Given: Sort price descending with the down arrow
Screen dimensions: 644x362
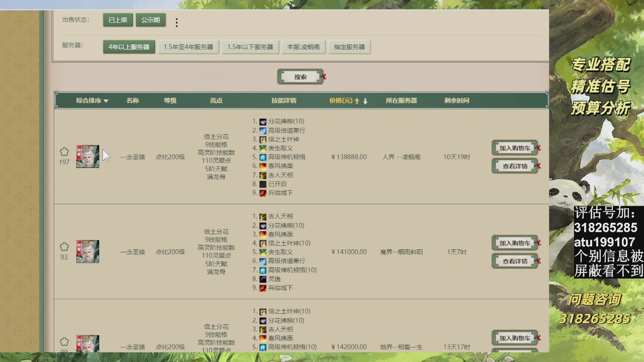Looking at the screenshot, I should click(x=365, y=101).
